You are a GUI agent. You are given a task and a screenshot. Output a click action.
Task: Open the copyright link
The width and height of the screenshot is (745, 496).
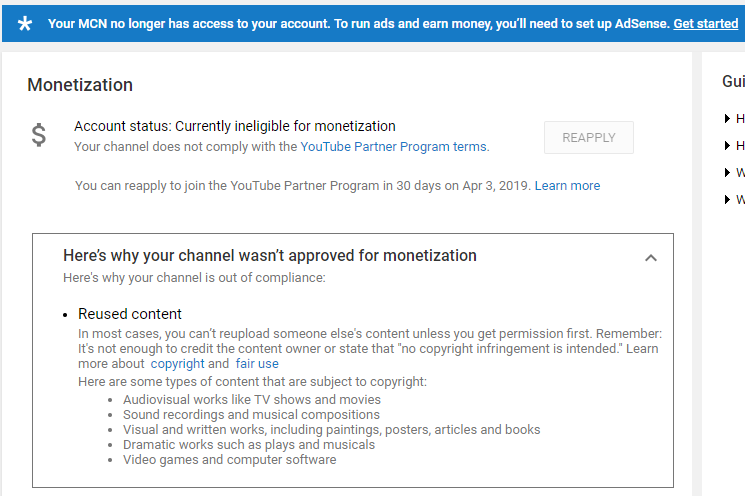(x=178, y=363)
